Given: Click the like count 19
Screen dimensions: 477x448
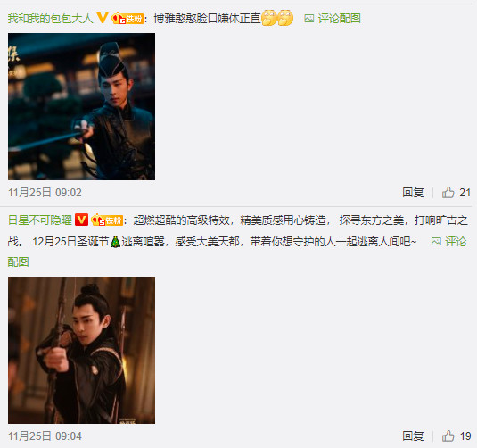Looking at the screenshot, I should [465, 436].
